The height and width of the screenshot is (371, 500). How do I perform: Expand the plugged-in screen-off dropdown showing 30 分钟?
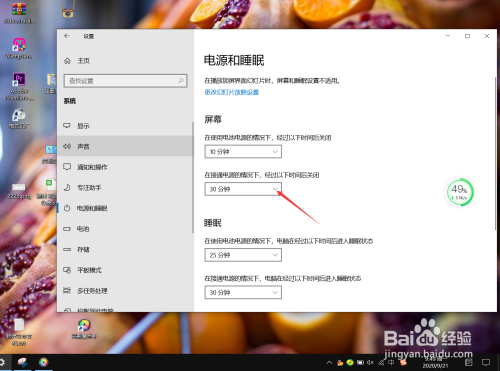[243, 189]
